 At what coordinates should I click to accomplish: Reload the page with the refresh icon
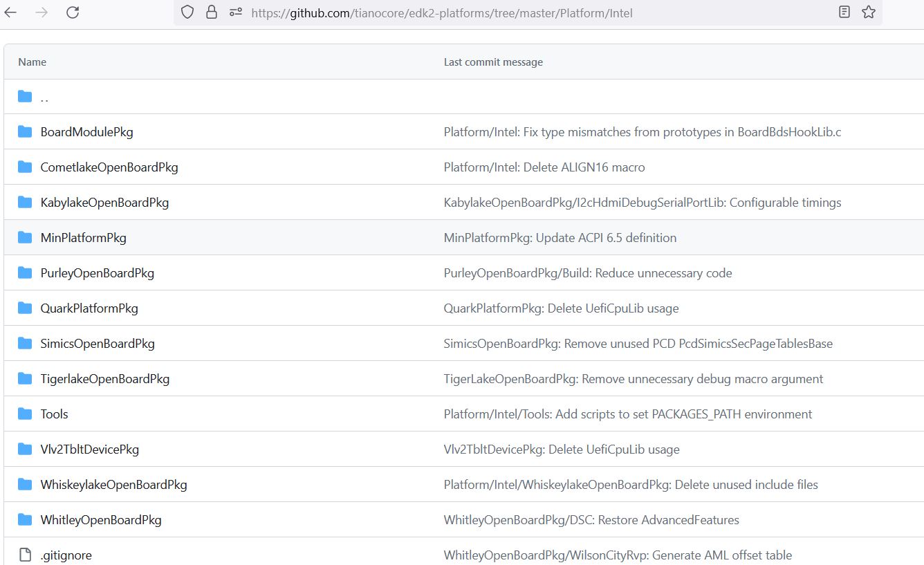[x=73, y=12]
